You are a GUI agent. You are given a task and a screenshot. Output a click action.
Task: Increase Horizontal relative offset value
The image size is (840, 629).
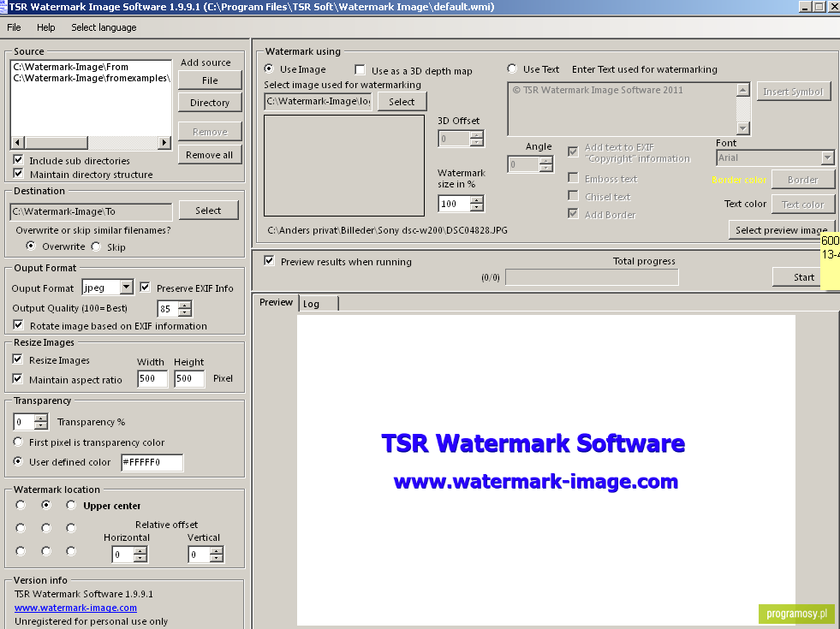click(140, 551)
